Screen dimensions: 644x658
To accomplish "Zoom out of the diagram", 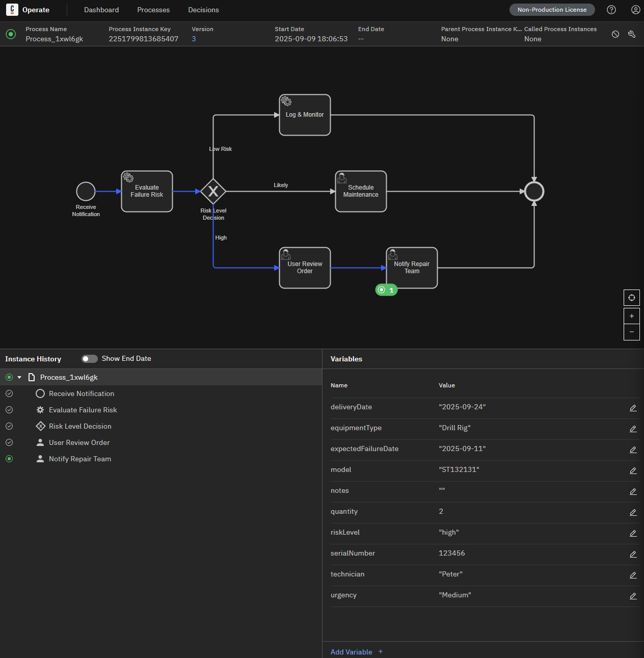I will 632,332.
